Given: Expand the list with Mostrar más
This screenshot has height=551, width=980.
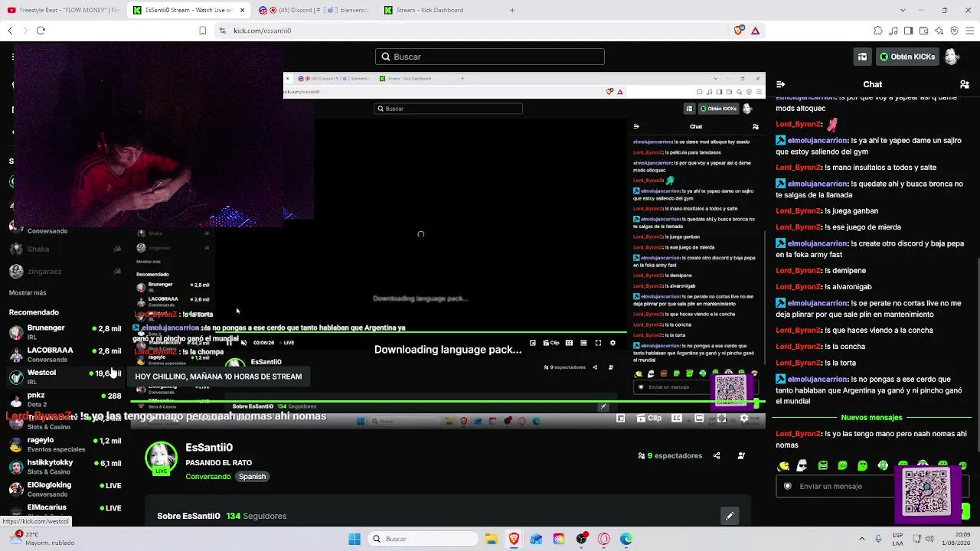Looking at the screenshot, I should coord(28,292).
